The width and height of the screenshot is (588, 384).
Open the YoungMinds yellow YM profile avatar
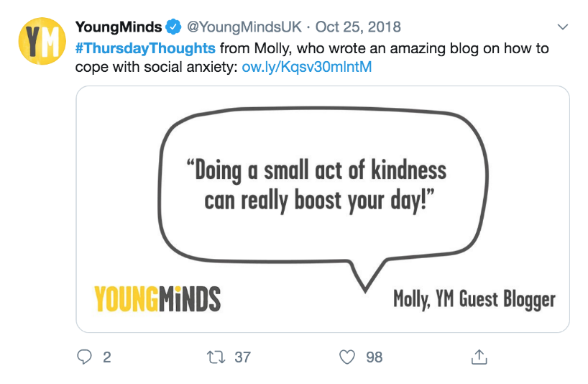coord(42,41)
